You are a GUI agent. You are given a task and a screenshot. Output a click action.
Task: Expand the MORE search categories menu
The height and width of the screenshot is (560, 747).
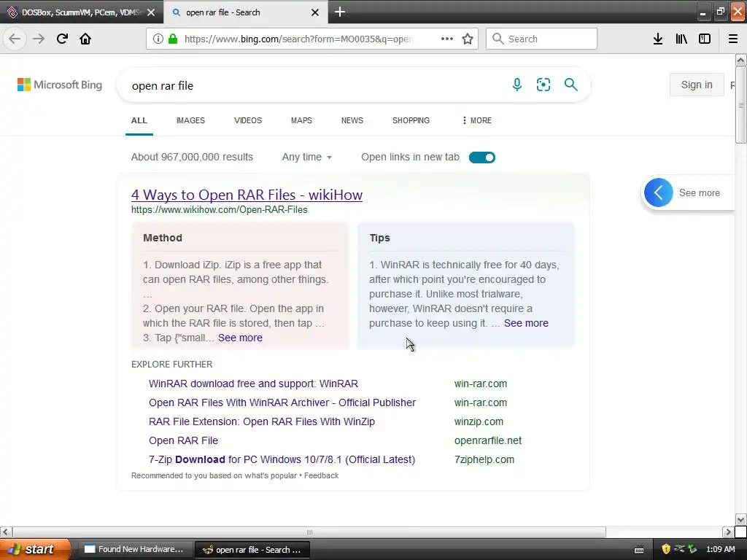tap(476, 120)
